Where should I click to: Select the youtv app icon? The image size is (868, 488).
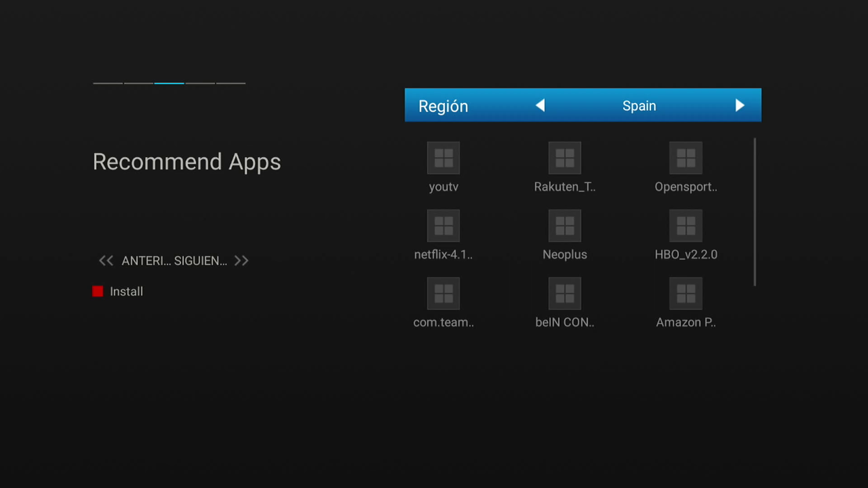coord(443,158)
